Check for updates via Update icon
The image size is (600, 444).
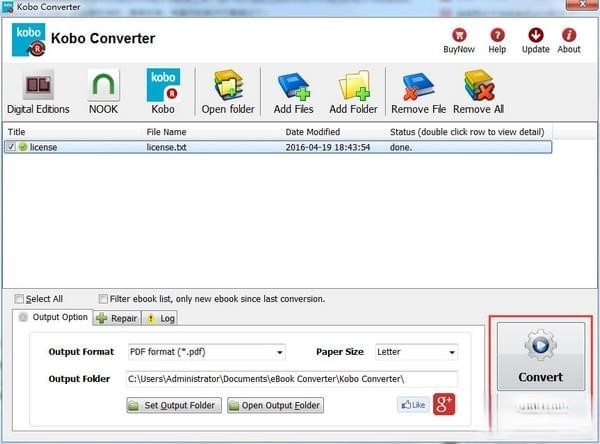pyautogui.click(x=535, y=37)
